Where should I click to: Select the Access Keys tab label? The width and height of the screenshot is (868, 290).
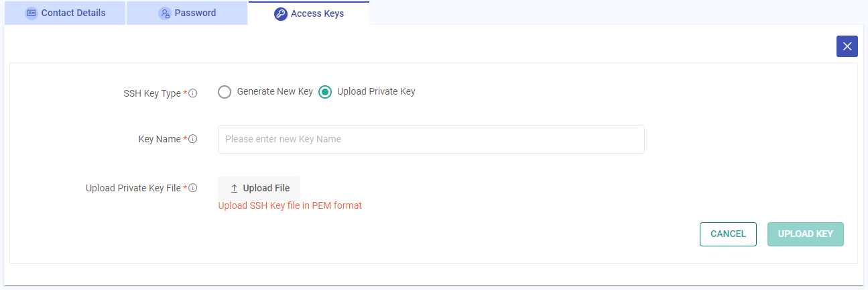point(317,14)
